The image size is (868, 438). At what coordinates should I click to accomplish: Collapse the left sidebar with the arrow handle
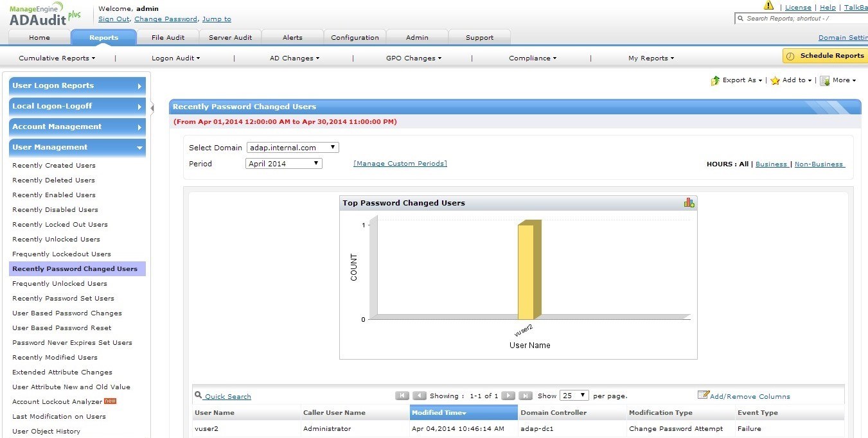[x=152, y=108]
